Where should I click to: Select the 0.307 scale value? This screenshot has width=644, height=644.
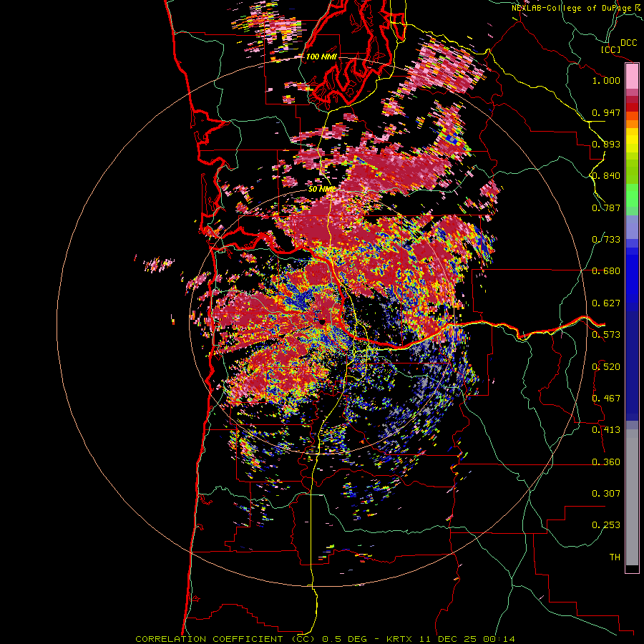pyautogui.click(x=606, y=494)
